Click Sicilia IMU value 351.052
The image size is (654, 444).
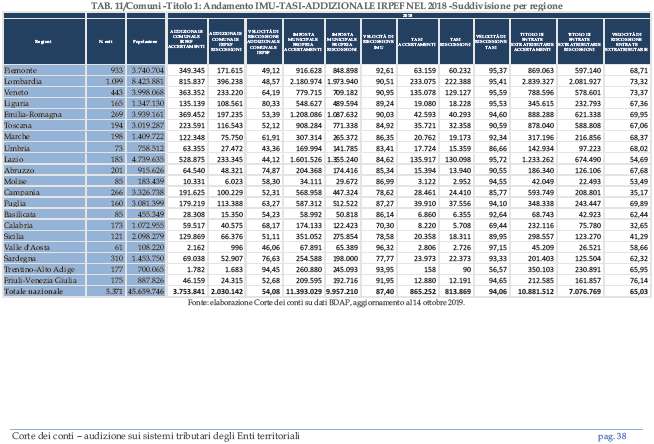309,236
